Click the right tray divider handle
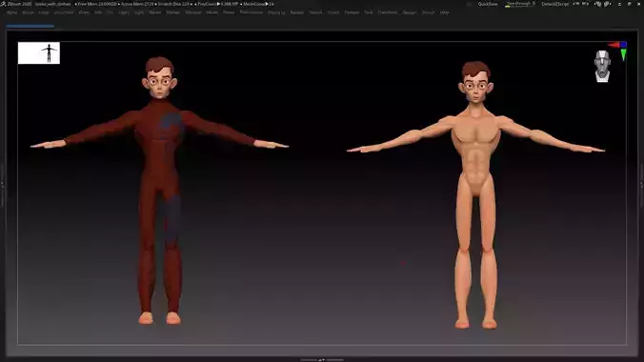This screenshot has height=362, width=644. coord(641,186)
